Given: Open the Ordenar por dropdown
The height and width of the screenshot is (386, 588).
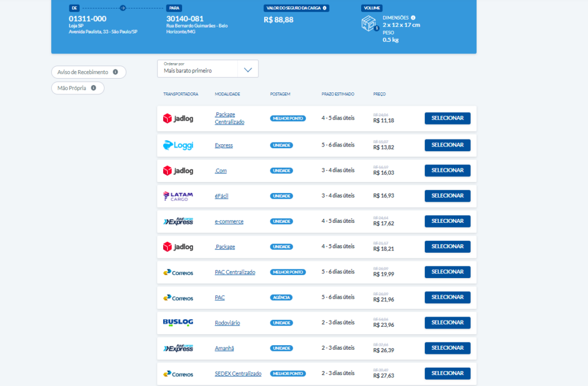Looking at the screenshot, I should 208,69.
